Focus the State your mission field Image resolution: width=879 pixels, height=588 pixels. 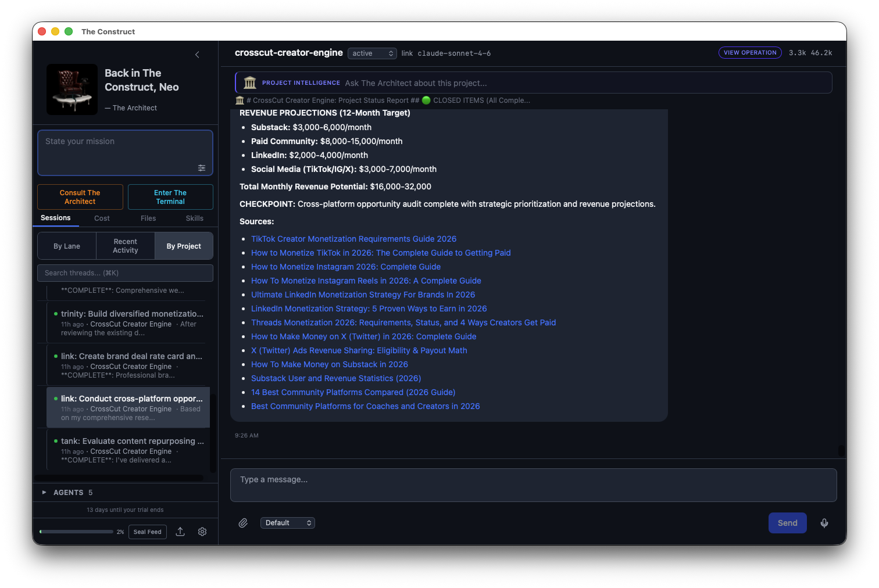[x=125, y=153]
